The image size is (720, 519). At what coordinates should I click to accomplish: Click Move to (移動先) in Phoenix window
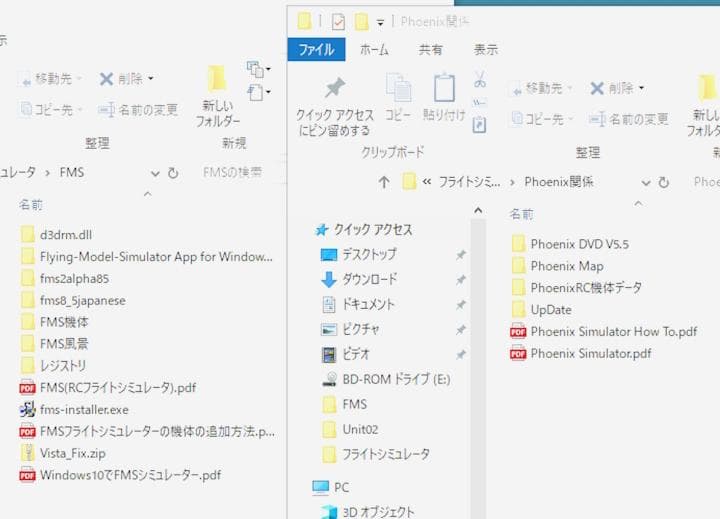tap(541, 88)
